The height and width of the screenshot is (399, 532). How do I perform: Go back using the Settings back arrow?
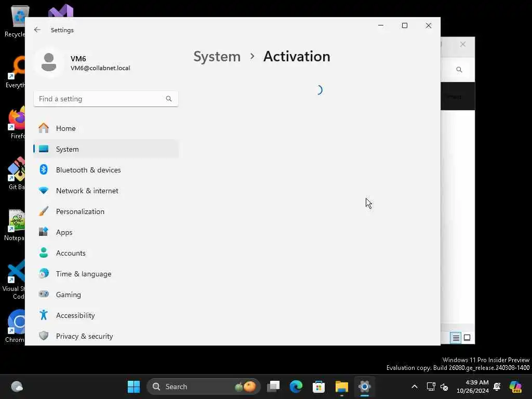[x=37, y=30]
